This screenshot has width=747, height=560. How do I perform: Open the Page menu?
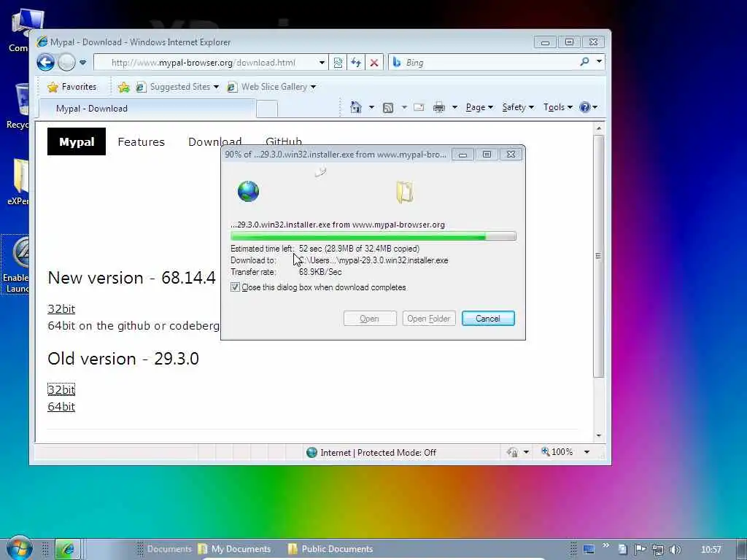click(479, 107)
